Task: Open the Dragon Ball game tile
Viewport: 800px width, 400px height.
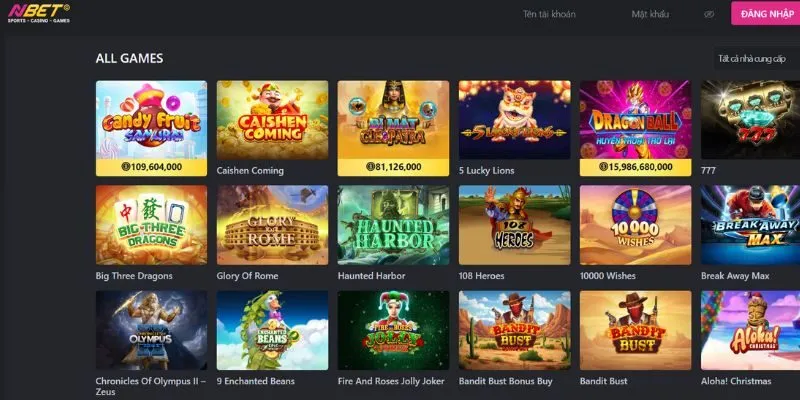Action: point(635,120)
